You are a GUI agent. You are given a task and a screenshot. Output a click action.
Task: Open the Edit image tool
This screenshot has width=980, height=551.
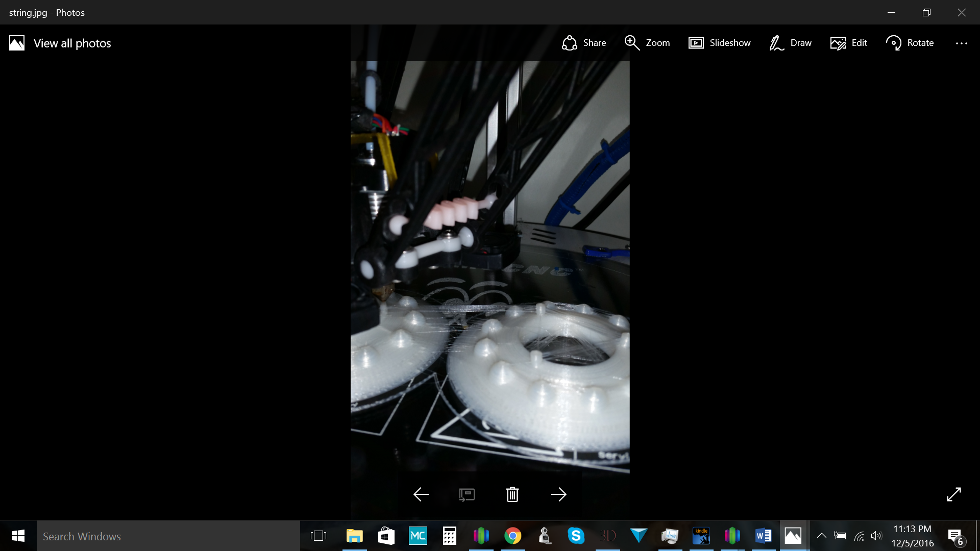(849, 43)
